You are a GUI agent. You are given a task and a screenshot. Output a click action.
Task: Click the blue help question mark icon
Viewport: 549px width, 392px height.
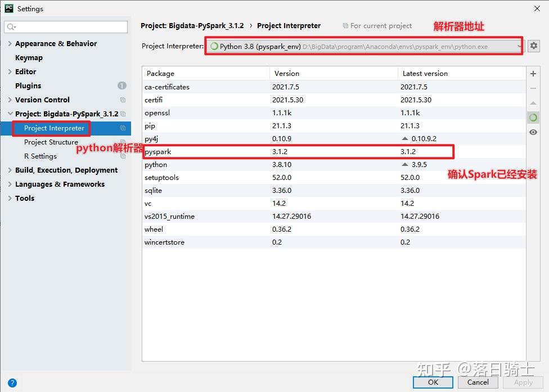tap(12, 383)
